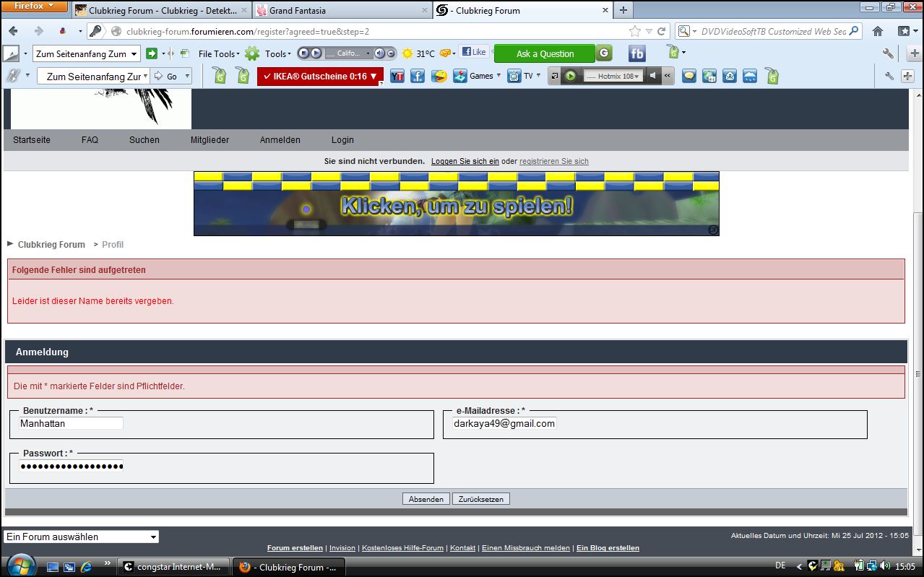Viewport: 924px width, 577px height.
Task: Click the 'registrieren Sie sich' link
Action: click(553, 161)
